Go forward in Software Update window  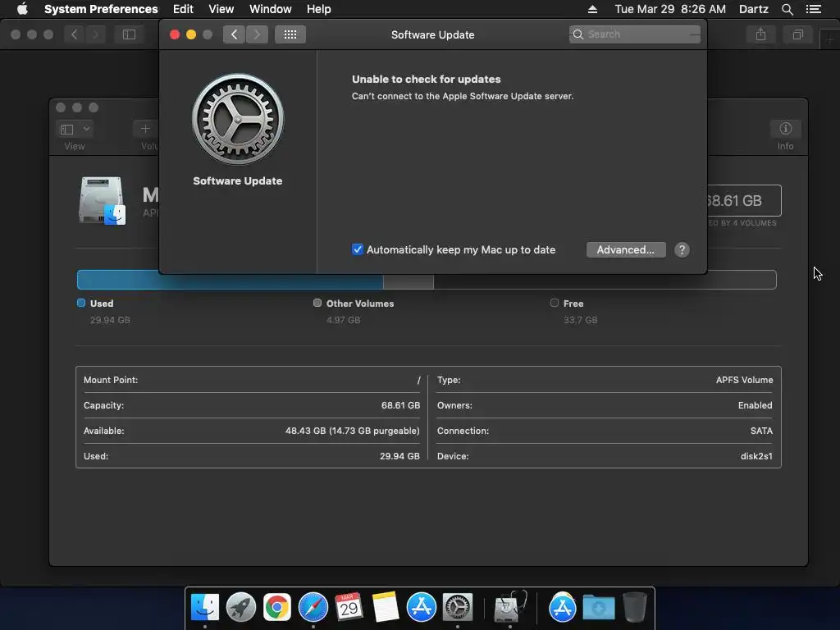(x=257, y=34)
